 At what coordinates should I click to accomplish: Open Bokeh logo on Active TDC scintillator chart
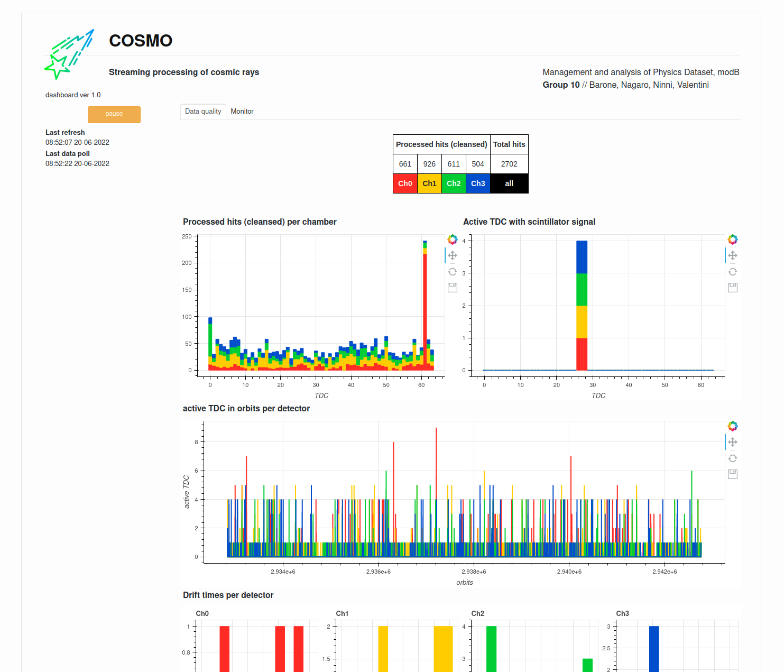[733, 240]
